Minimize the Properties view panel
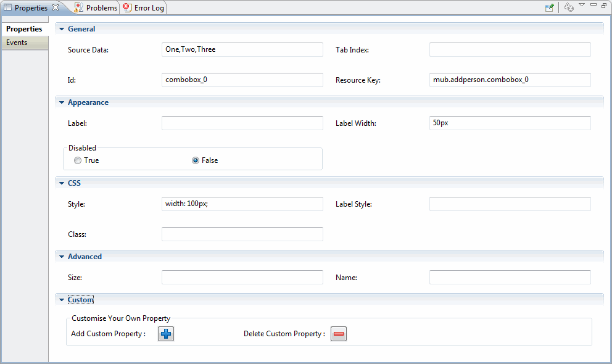The height and width of the screenshot is (364, 612). [593, 5]
